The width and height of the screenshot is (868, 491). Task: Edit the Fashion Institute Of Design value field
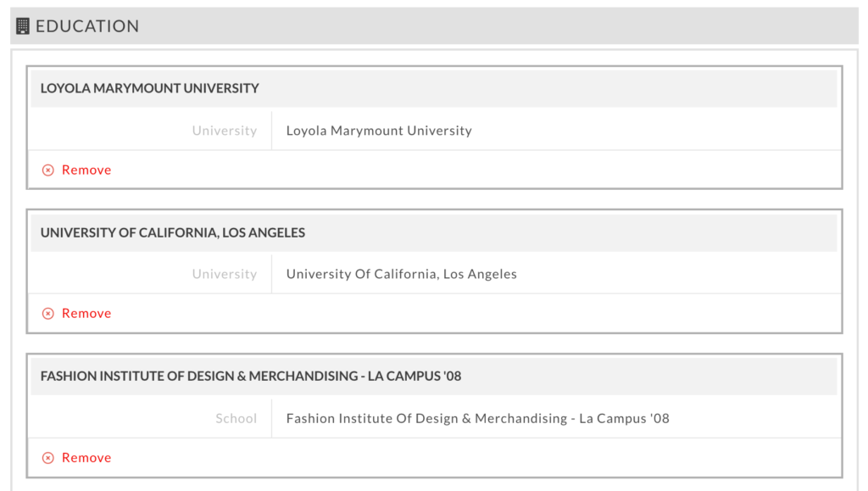(x=556, y=418)
